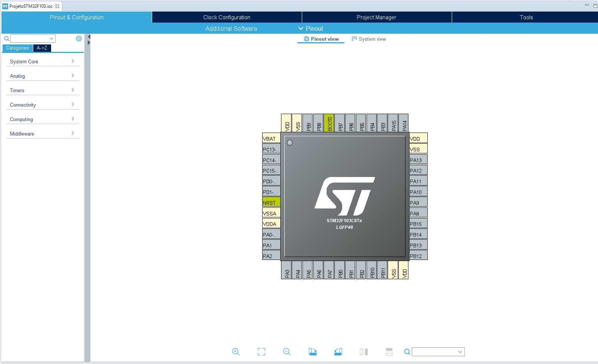This screenshot has width=598, height=364.
Task: Flip the chip view vertically
Action: click(389, 352)
